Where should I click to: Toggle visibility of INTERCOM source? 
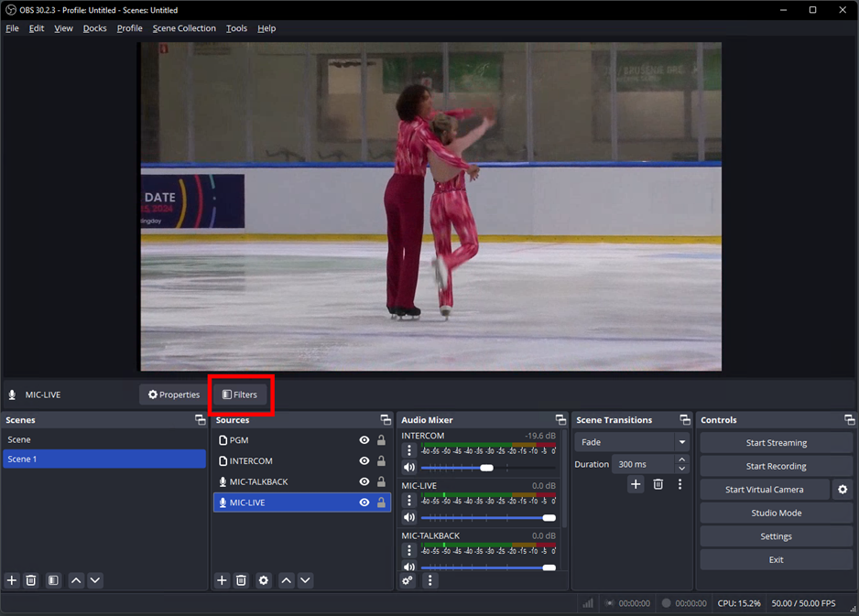(x=364, y=461)
